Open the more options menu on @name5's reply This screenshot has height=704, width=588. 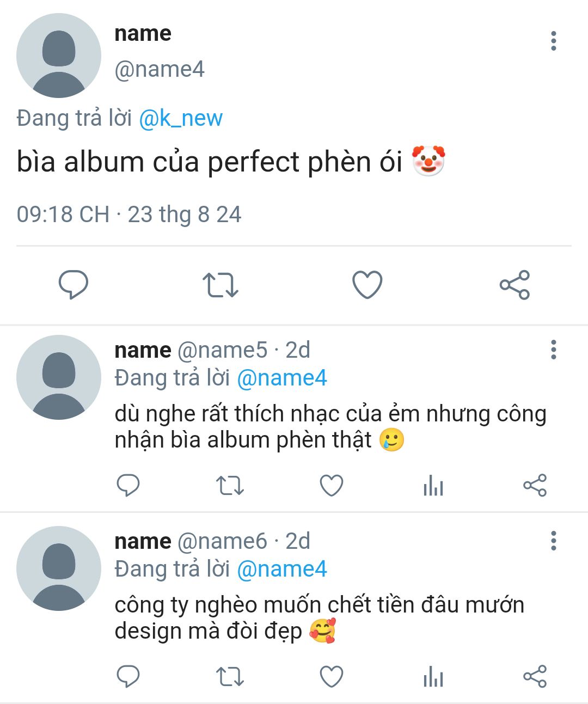coord(554,350)
